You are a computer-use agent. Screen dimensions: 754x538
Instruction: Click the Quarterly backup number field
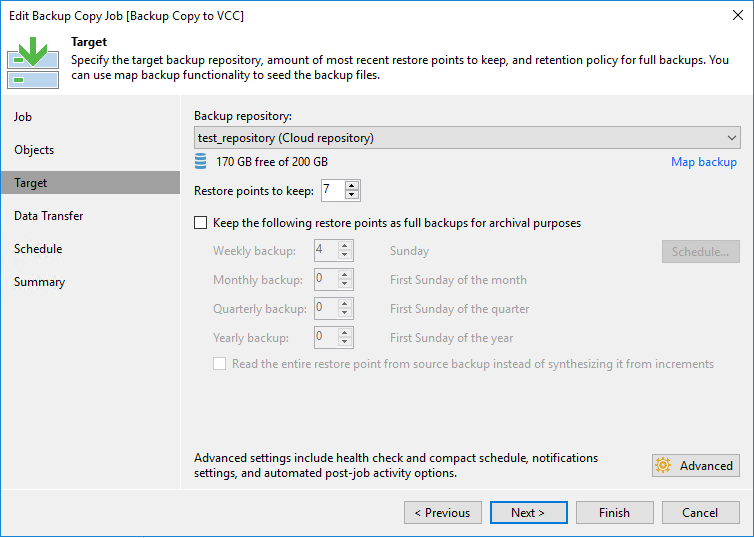[x=326, y=308]
